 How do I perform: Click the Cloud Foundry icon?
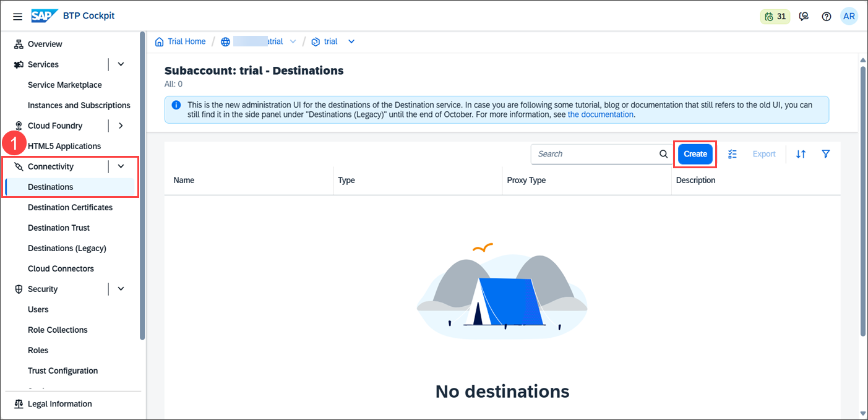pyautogui.click(x=19, y=126)
